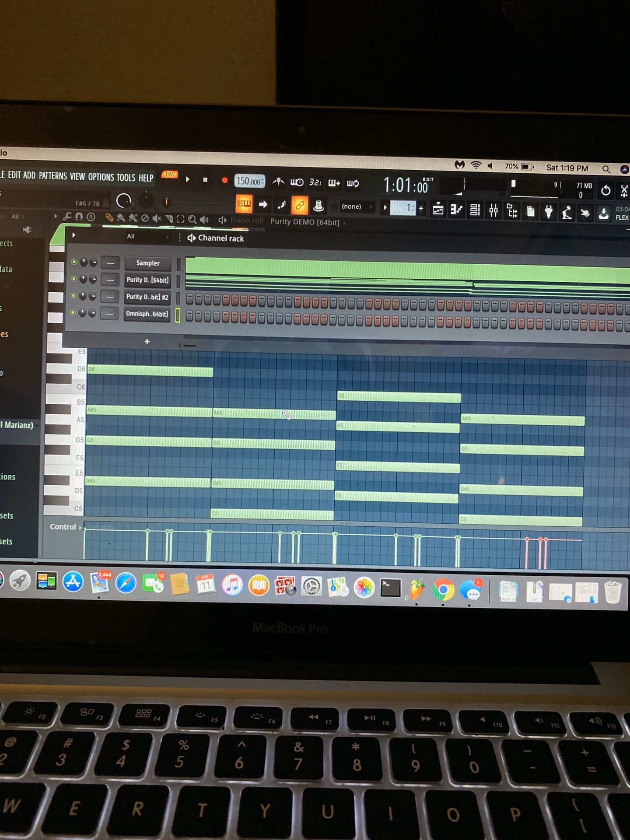The image size is (630, 840).
Task: Open Sampler channel mixer track selector
Action: pyautogui.click(x=110, y=263)
